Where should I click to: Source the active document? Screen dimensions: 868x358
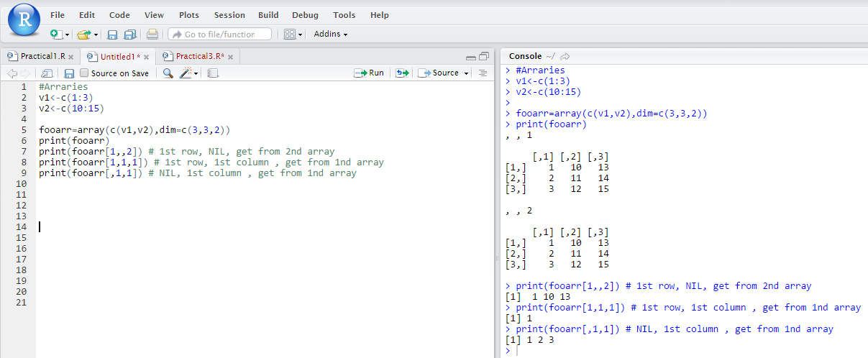pos(438,73)
